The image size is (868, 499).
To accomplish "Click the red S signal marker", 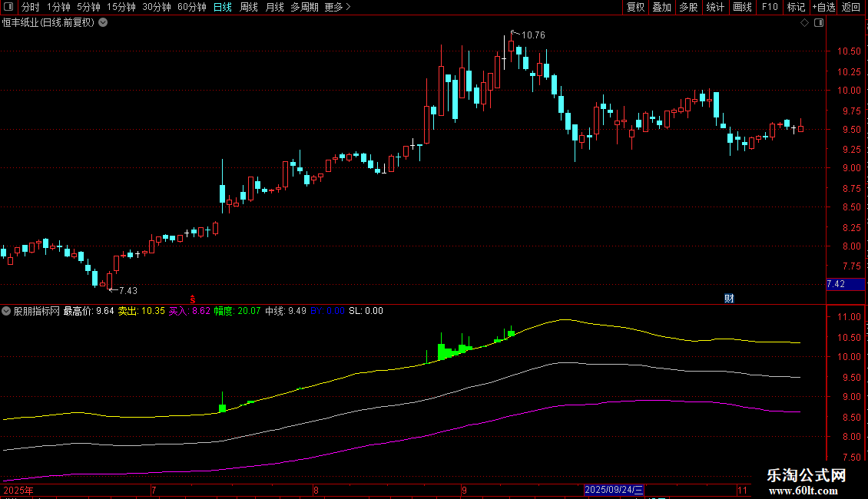I will pos(193,299).
